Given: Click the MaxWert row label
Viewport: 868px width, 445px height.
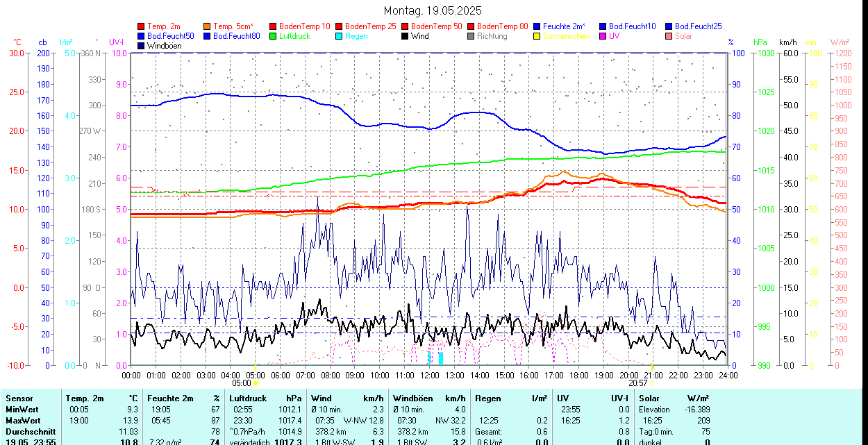Looking at the screenshot, I should (x=23, y=421).
